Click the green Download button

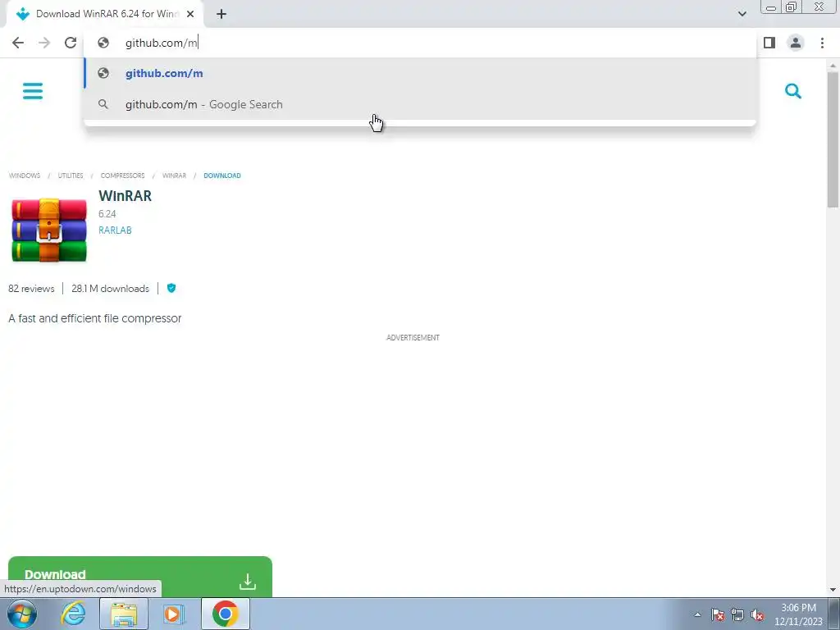(x=139, y=577)
